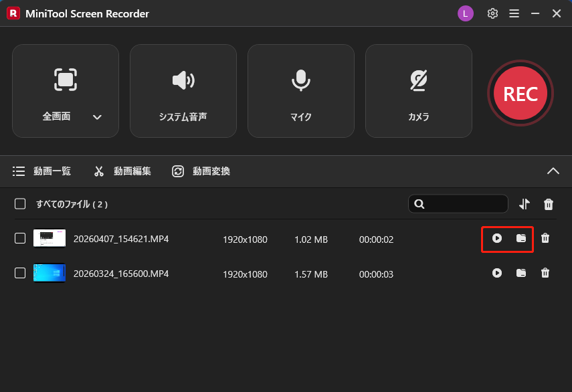
Task: Select the システム音声 recording option
Action: click(183, 91)
